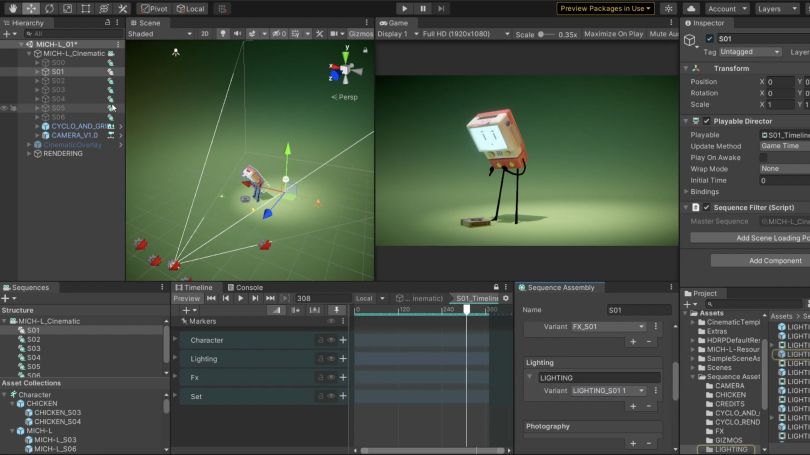Select the Hand tool
The image size is (810, 455).
[x=12, y=8]
